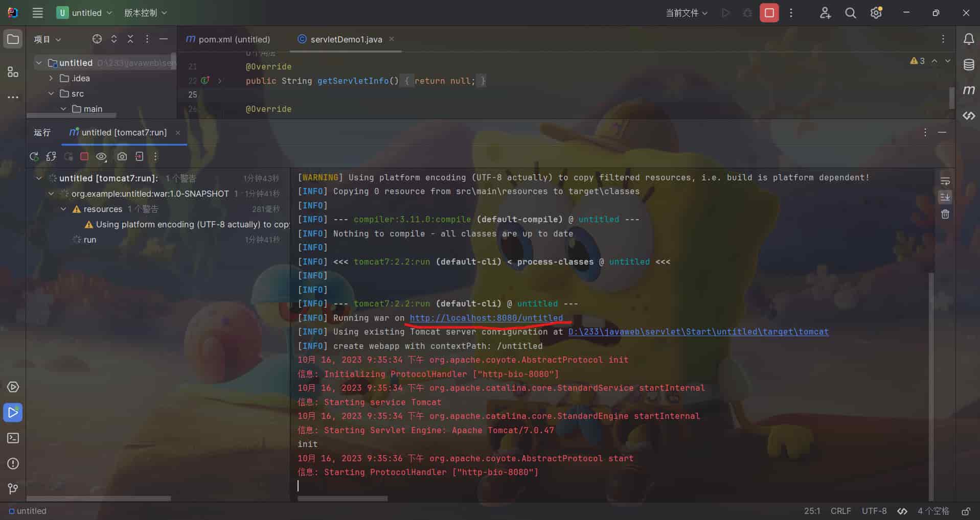The height and width of the screenshot is (520, 980).
Task: Open the target\tomcat path link
Action: coord(698,332)
